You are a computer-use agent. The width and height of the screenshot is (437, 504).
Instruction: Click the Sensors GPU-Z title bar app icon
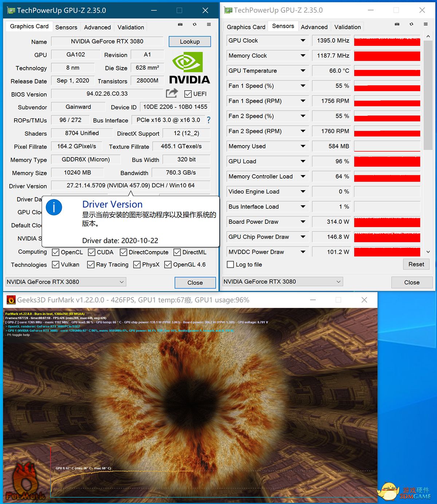click(x=228, y=10)
